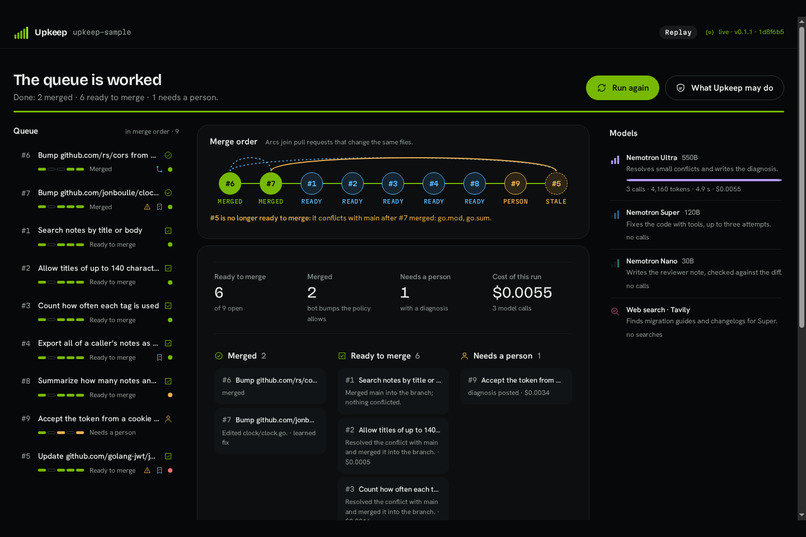The image size is (806, 537).
Task: Click the Nemotron Ultra purple bars icon
Action: pyautogui.click(x=615, y=160)
